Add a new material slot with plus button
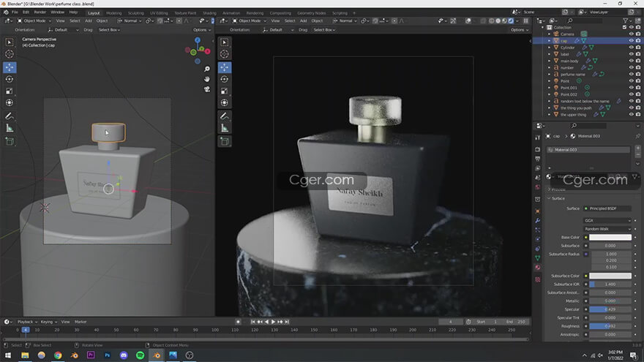 638,148
